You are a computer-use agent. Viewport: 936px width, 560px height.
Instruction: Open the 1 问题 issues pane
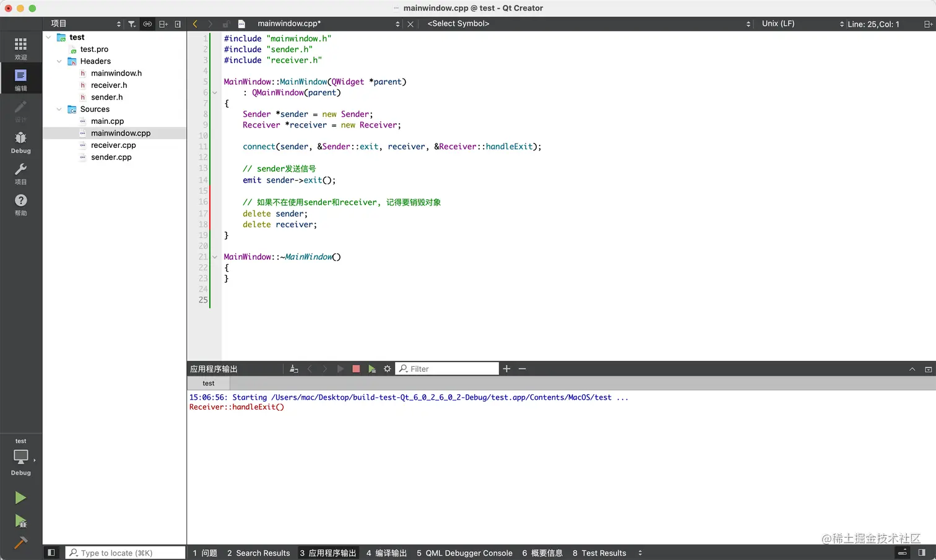tap(205, 553)
